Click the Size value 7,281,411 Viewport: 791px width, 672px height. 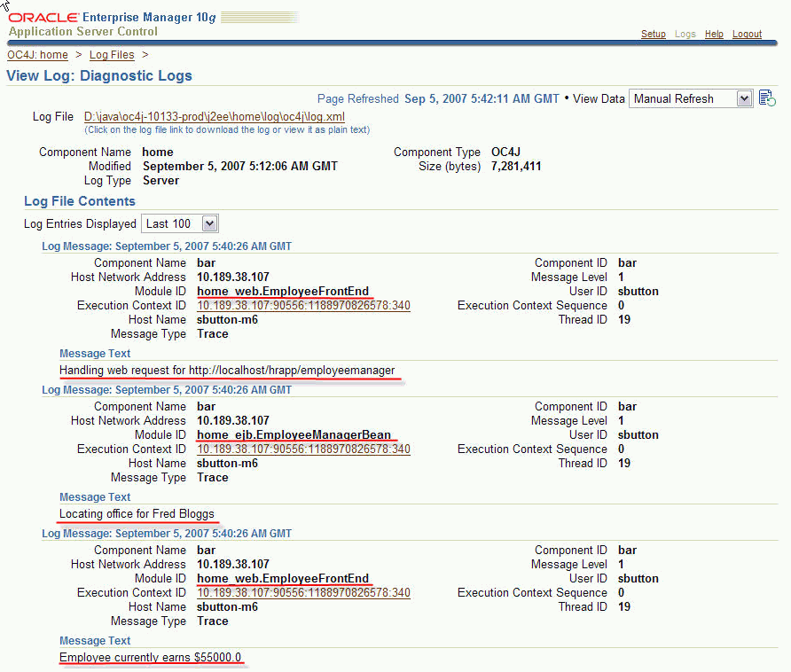click(515, 166)
